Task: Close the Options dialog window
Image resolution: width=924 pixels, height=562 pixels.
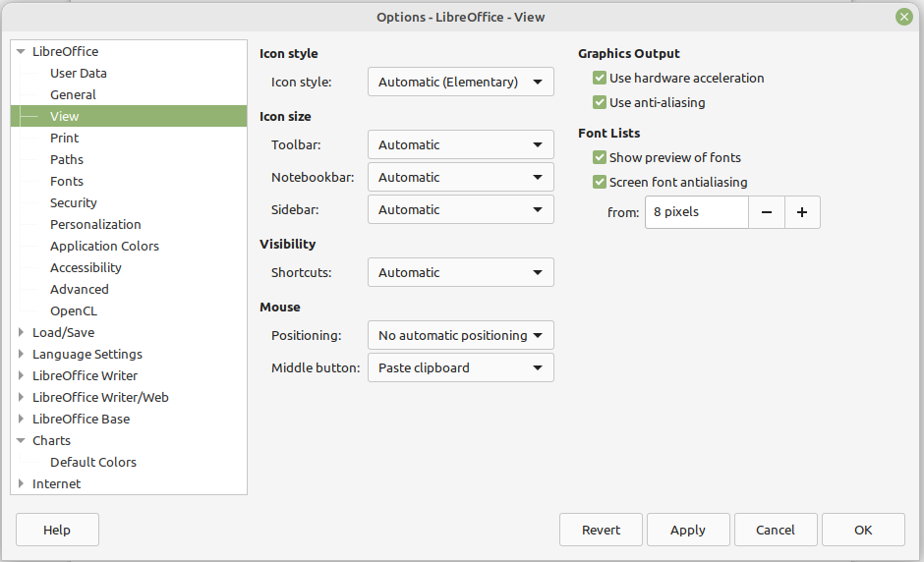Action: (903, 17)
